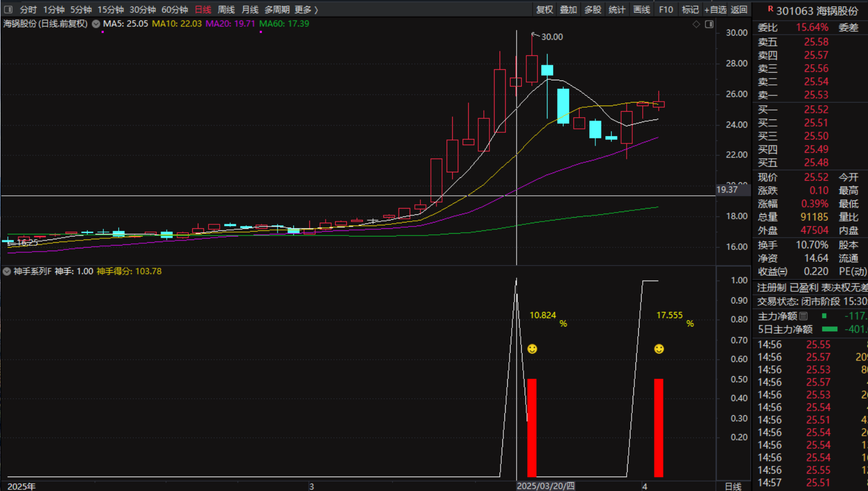The image size is (868, 491).
Task: Open 更多 periods expander
Action: coord(306,9)
